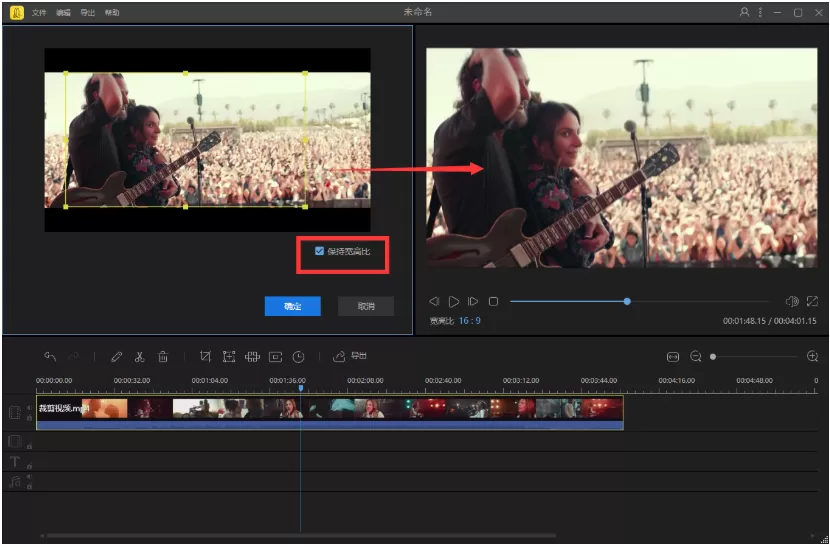Viewport: 830px width, 547px height.
Task: Open the user account icon
Action: pos(744,12)
